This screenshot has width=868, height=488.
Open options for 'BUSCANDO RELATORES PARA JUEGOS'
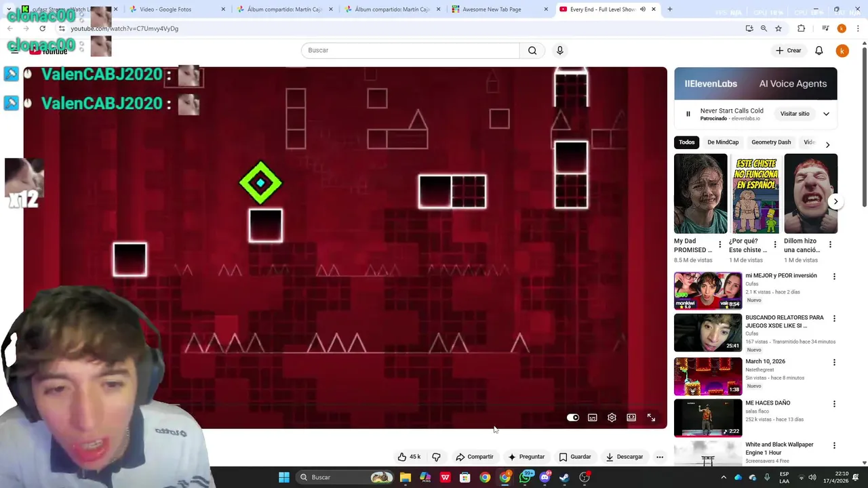[x=834, y=319]
